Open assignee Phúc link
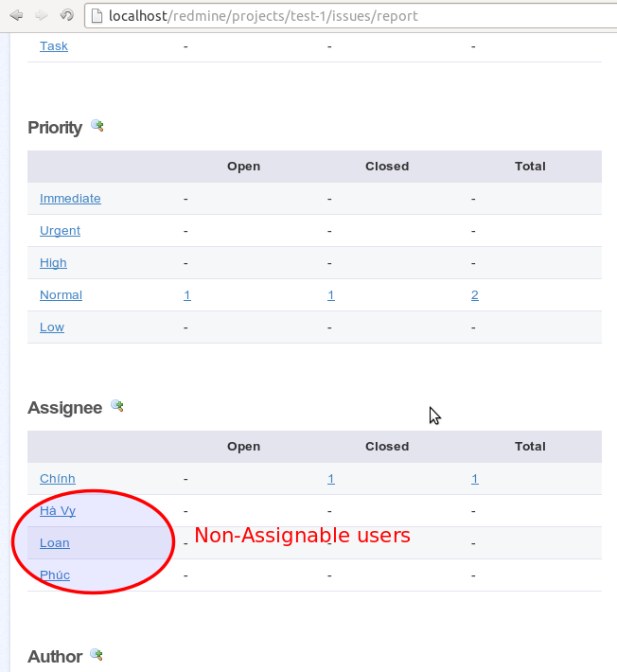The image size is (617, 672). pos(55,575)
